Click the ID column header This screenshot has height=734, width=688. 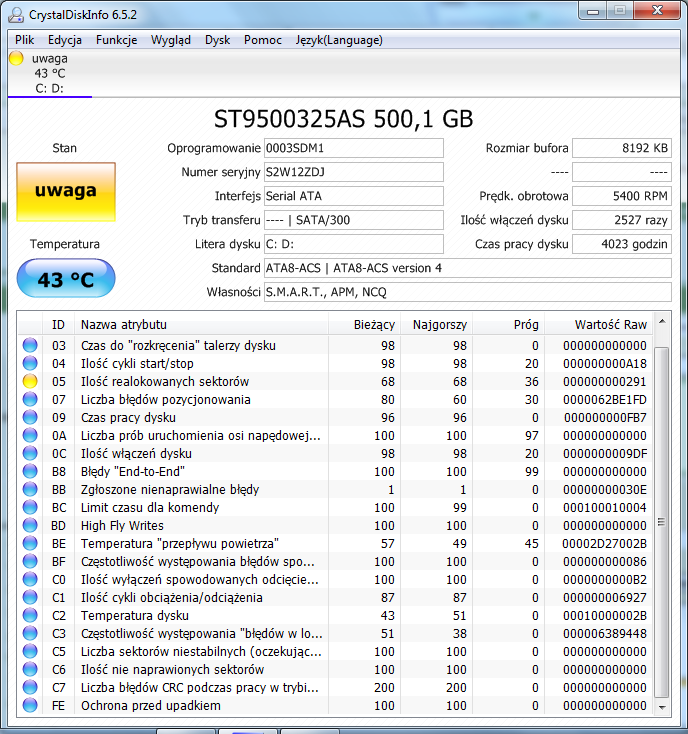coord(59,324)
